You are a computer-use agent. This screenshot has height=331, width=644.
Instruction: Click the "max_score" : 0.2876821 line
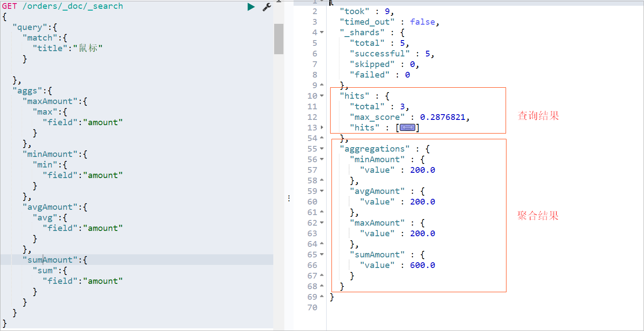pos(410,117)
